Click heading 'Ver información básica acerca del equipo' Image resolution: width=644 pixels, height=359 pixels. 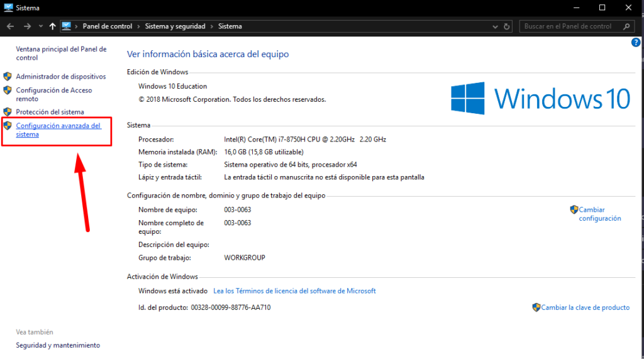click(x=208, y=54)
